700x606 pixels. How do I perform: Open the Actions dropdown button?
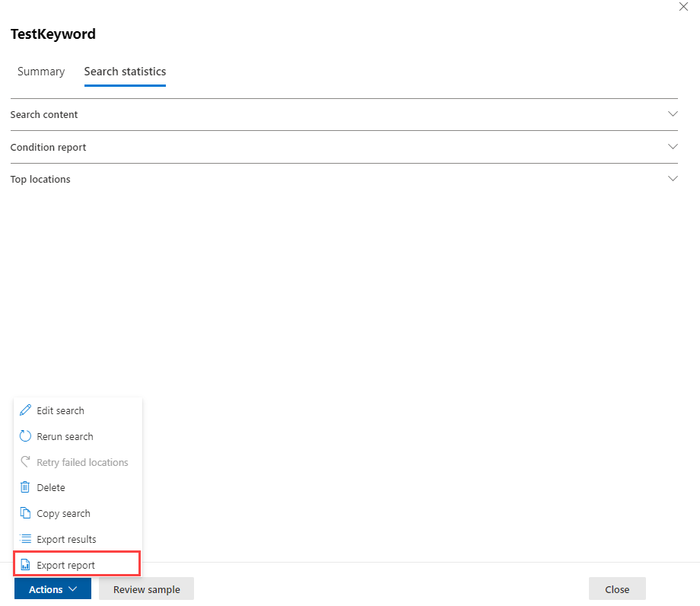coord(52,589)
